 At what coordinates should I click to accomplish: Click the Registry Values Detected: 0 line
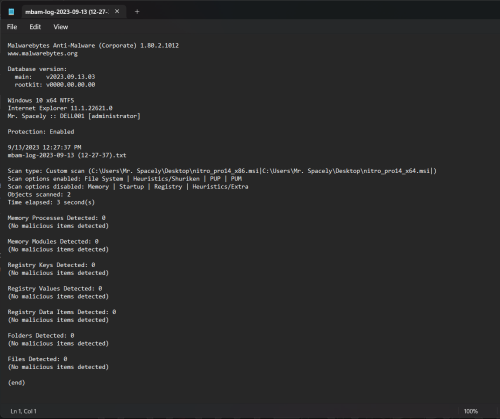click(55, 289)
